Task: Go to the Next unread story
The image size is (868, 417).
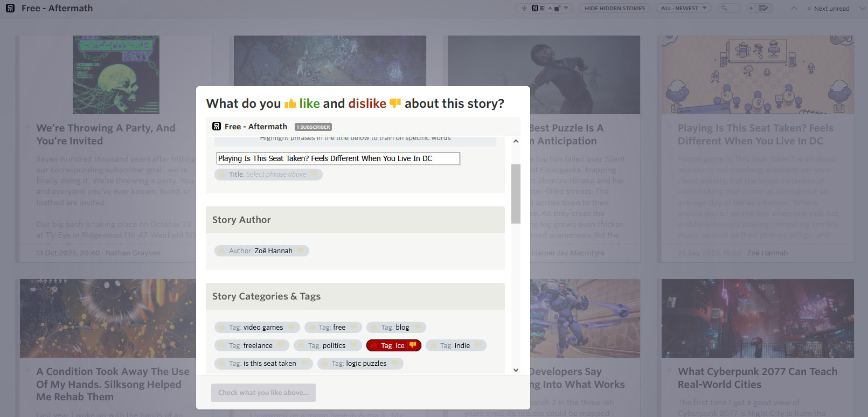Action: point(831,9)
